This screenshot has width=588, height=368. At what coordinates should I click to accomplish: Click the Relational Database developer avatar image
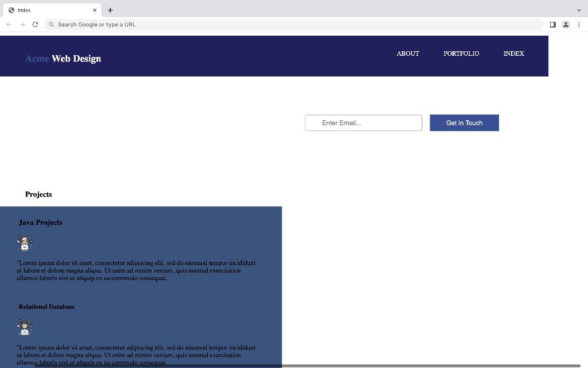(x=24, y=327)
